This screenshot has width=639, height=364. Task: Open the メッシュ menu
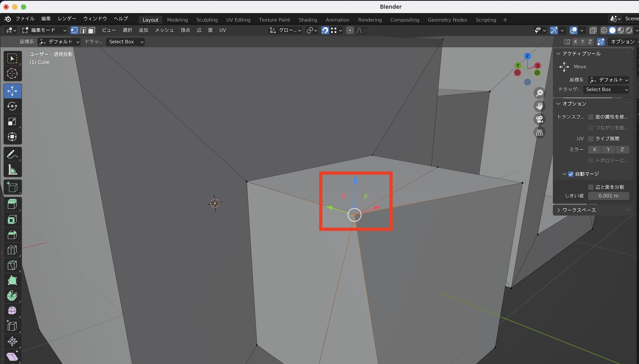pyautogui.click(x=164, y=30)
